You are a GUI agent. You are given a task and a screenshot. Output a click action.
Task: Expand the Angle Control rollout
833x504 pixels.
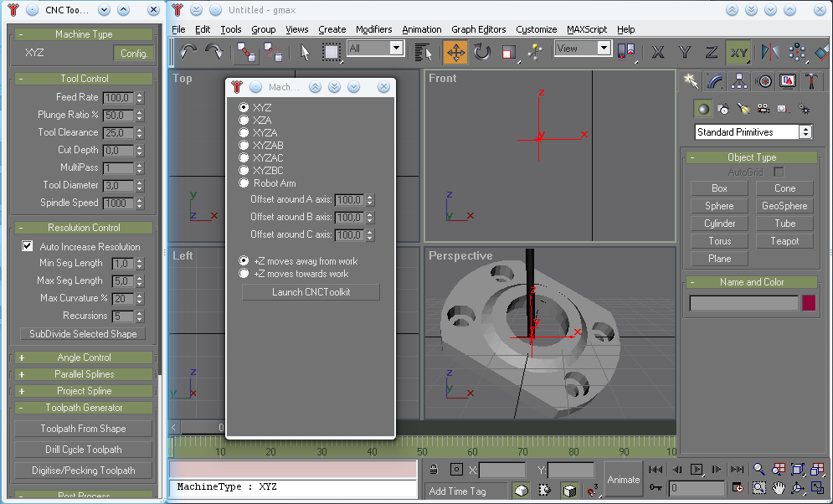[x=84, y=357]
